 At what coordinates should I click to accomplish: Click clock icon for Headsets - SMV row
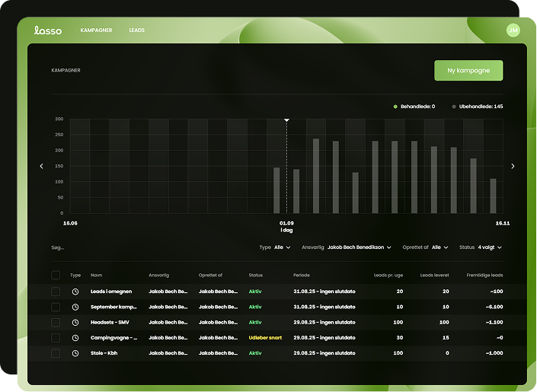[75, 322]
